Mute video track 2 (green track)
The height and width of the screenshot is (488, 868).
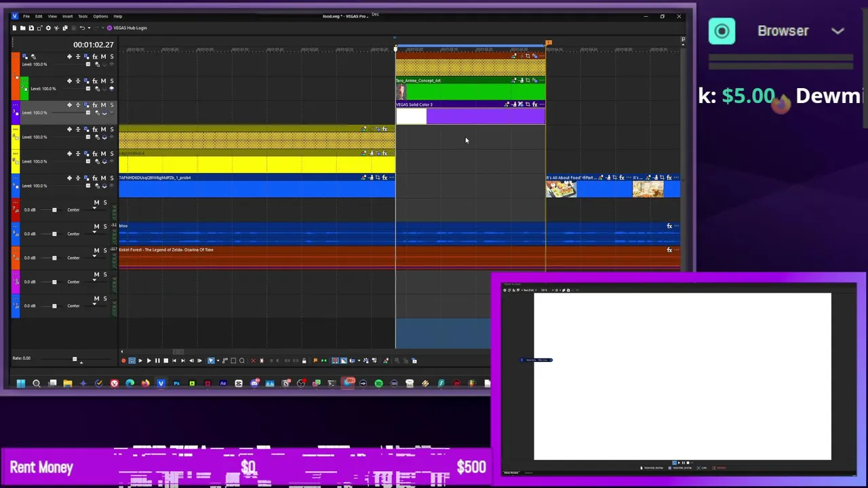(x=104, y=81)
